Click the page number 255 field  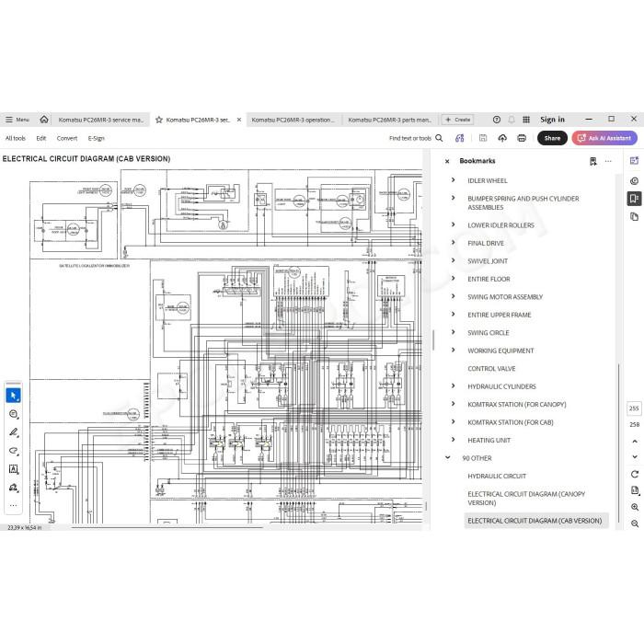(x=634, y=408)
